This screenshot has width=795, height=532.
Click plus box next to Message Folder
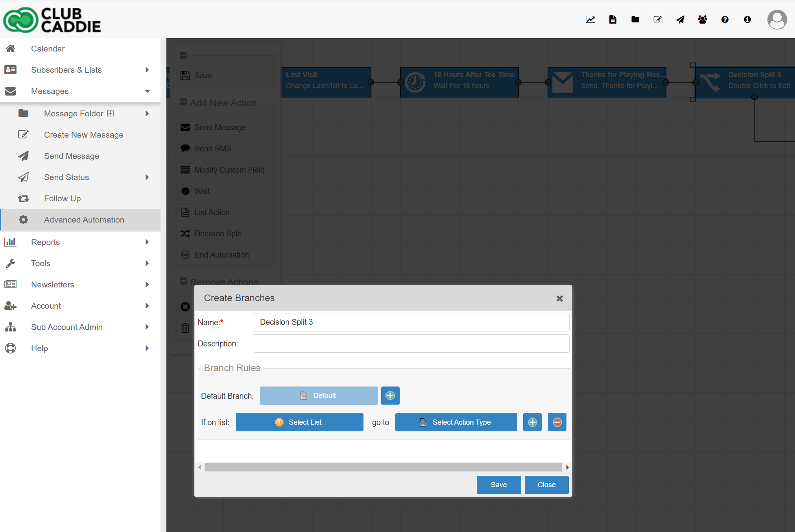point(111,113)
